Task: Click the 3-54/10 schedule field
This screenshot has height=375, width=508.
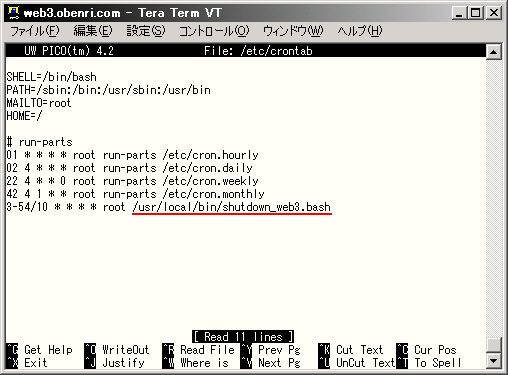Action: [27, 207]
